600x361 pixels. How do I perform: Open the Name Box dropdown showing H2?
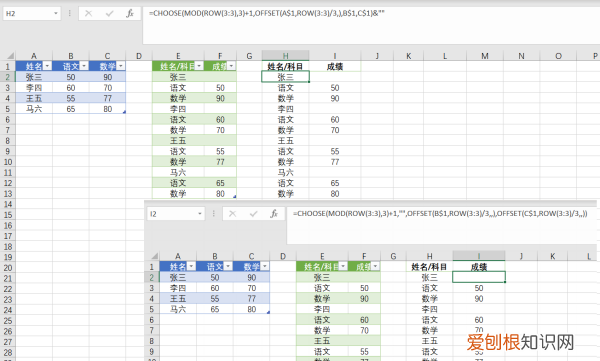[56, 13]
